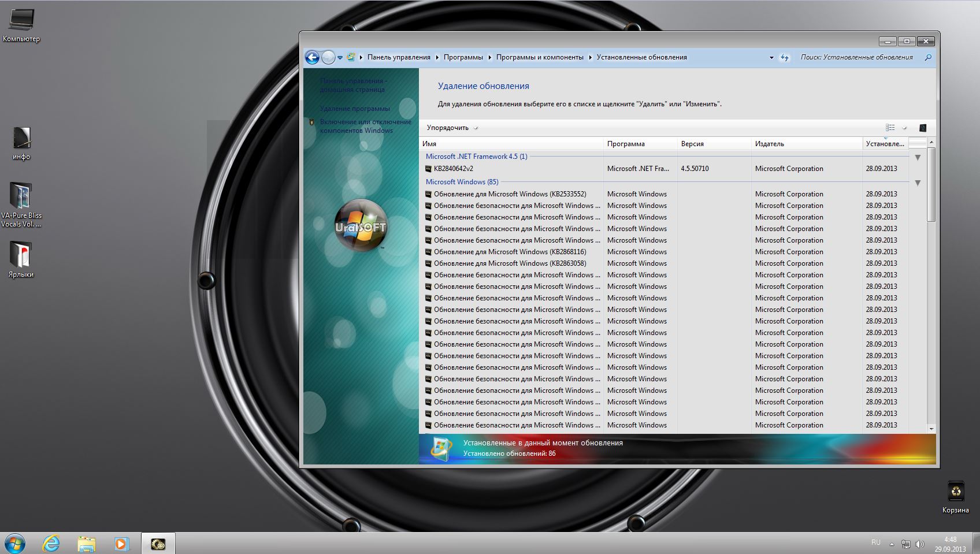Sort by the Имя column header
Viewport: 980px width, 554px height.
(511, 144)
